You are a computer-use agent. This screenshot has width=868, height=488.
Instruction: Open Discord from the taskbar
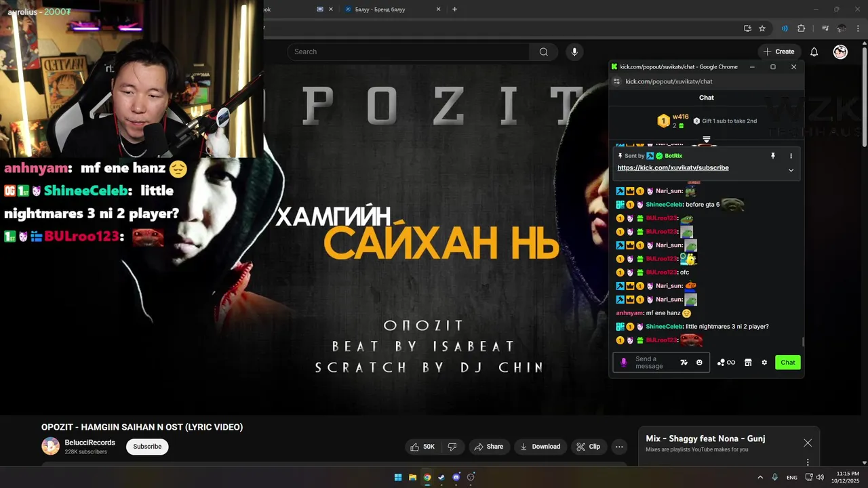coord(456,477)
